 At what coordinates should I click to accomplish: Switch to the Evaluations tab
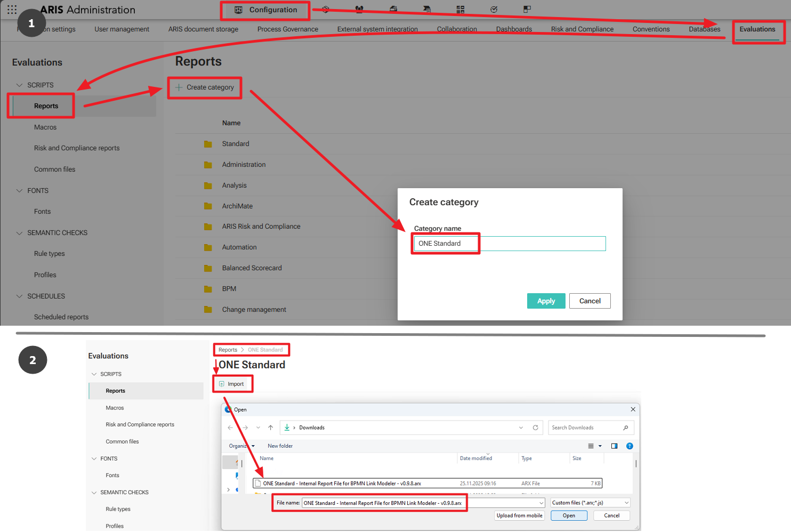coord(757,29)
